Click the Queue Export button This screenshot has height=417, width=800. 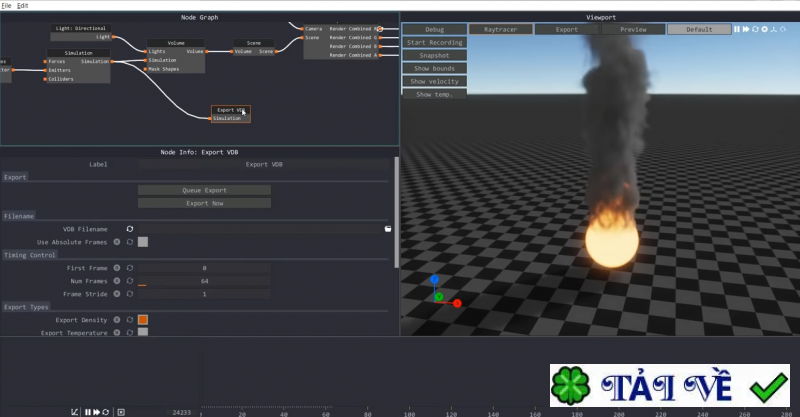(x=204, y=190)
